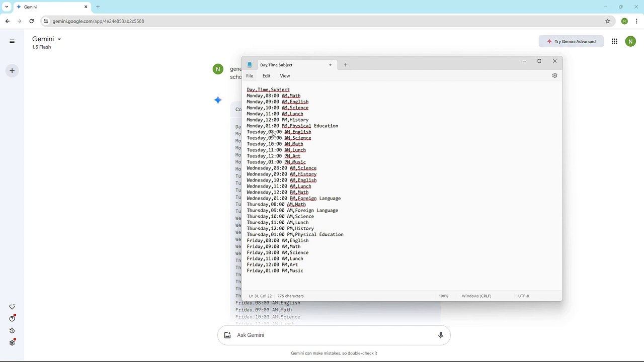
Task: Open the Google apps grid icon
Action: (x=614, y=41)
